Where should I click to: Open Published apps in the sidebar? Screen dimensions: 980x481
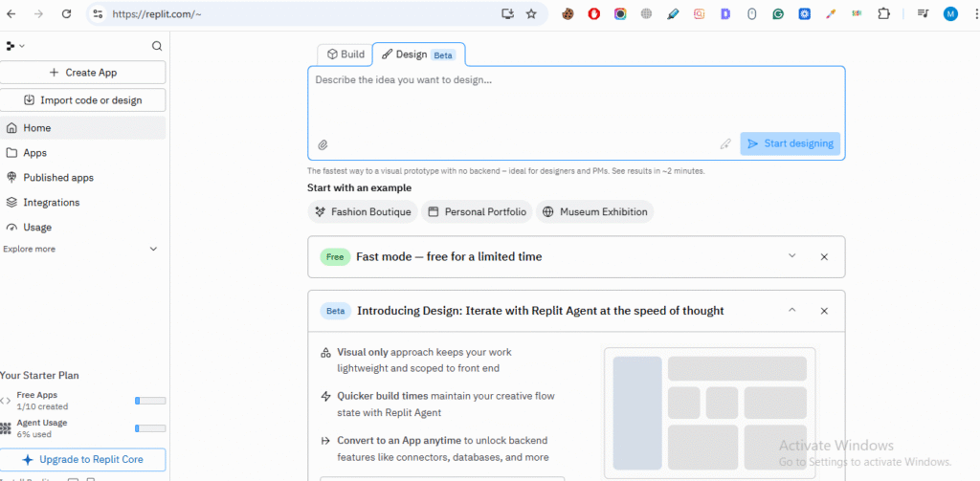click(x=57, y=178)
